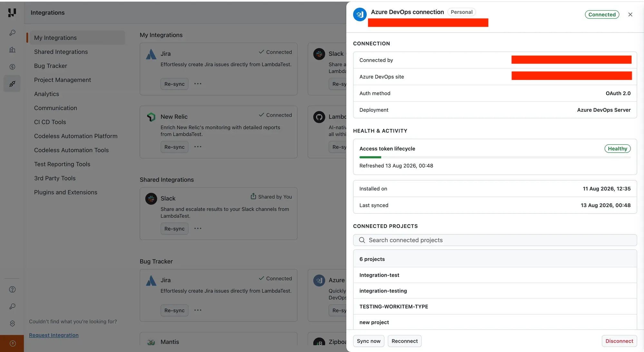
Task: Click the share icon beside Shared by You
Action: click(x=253, y=196)
